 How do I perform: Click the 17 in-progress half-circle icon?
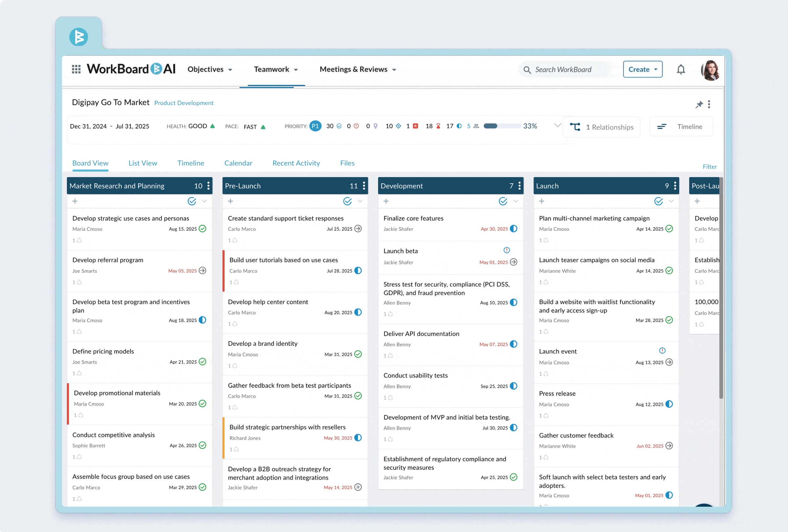pos(459,126)
